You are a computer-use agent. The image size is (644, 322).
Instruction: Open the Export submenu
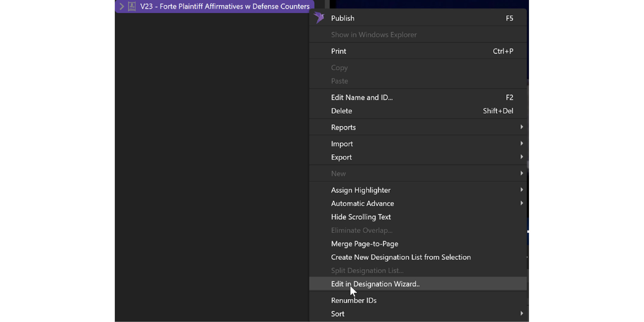coord(341,157)
